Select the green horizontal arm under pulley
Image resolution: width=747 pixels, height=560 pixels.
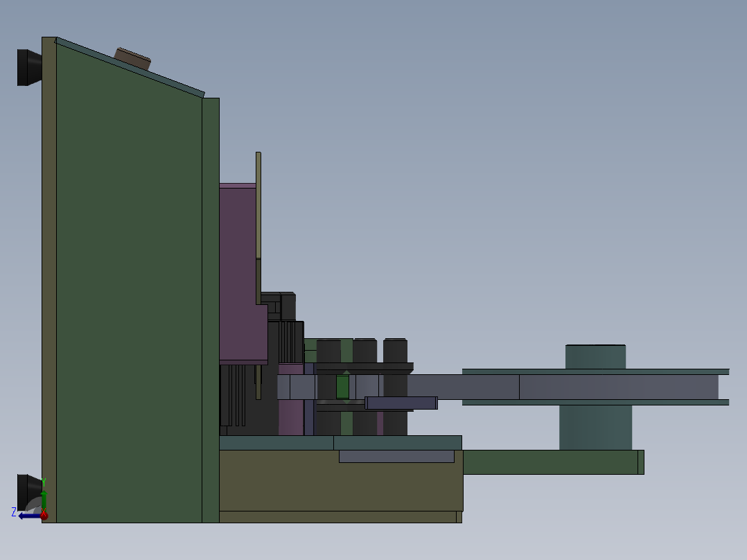pyautogui.click(x=550, y=462)
